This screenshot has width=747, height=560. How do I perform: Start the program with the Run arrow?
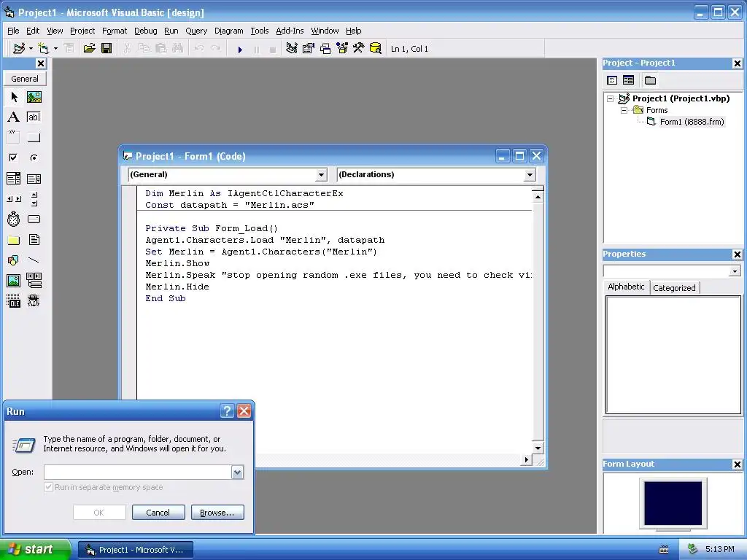[240, 49]
